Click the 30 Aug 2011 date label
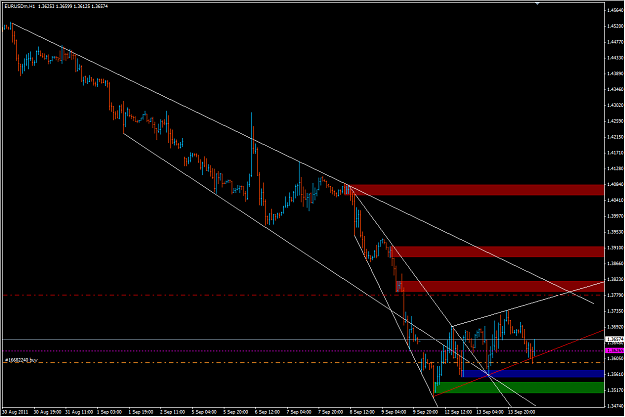Viewport: 625px width, 417px height. click(15, 412)
